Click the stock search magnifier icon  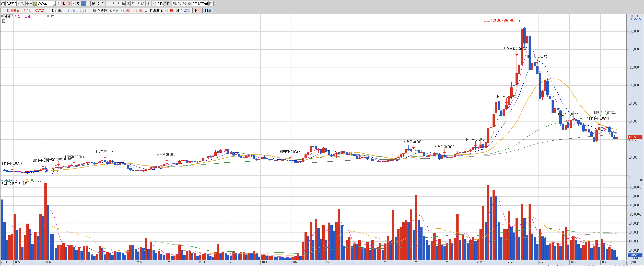click(x=22, y=3)
